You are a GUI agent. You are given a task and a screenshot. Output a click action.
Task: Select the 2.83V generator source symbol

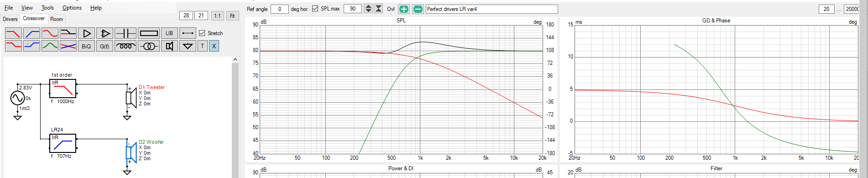[x=17, y=98]
